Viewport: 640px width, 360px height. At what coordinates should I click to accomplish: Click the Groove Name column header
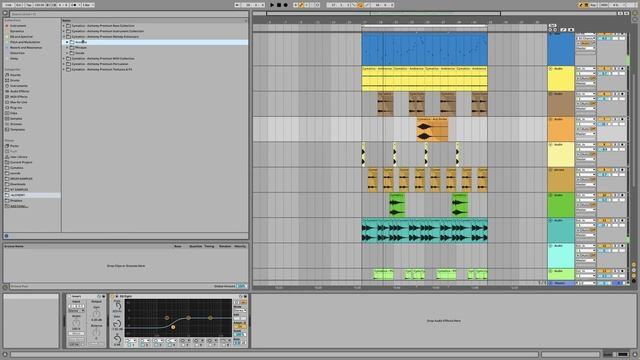coord(14,246)
